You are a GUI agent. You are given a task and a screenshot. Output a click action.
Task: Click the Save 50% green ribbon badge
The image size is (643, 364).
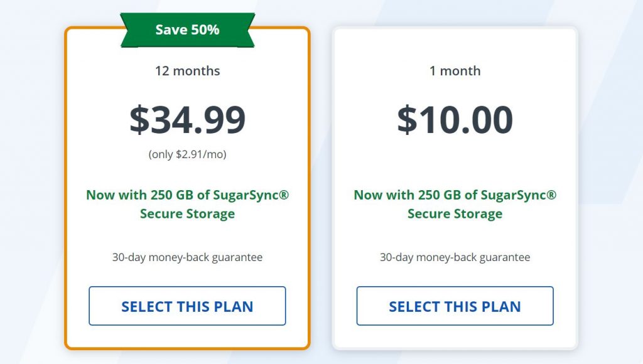click(x=187, y=30)
